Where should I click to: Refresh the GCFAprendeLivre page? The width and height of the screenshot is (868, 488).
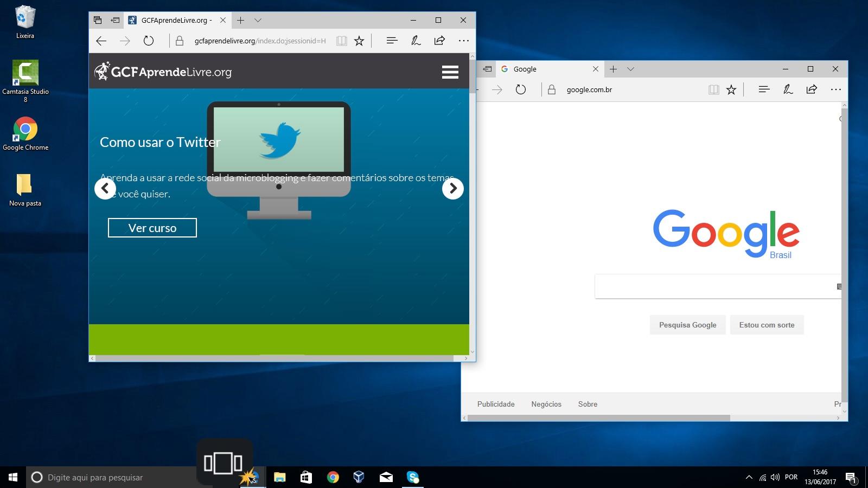(148, 41)
